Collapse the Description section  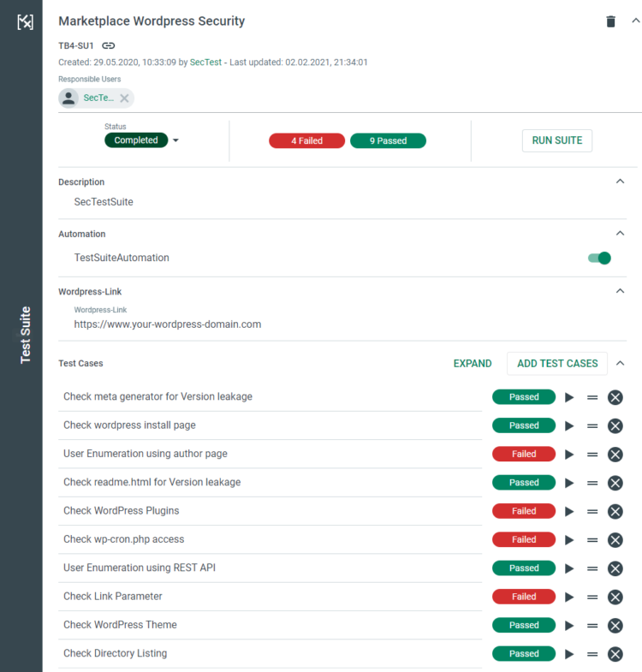coord(620,181)
